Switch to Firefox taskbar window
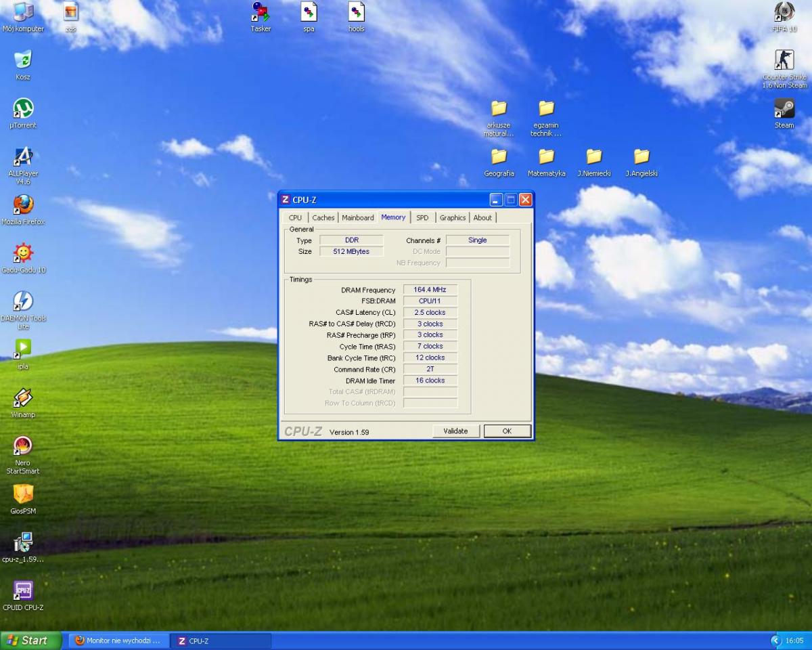The width and height of the screenshot is (812, 650). click(x=119, y=641)
